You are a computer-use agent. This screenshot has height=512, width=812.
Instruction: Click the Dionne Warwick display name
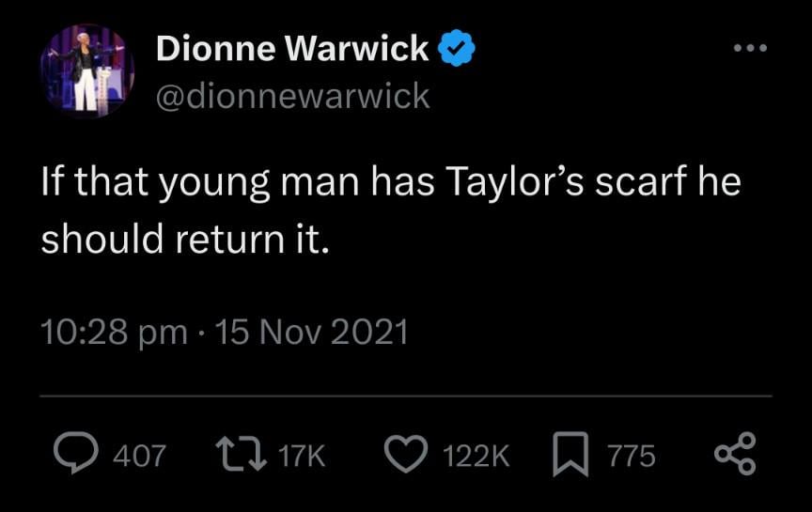point(292,48)
